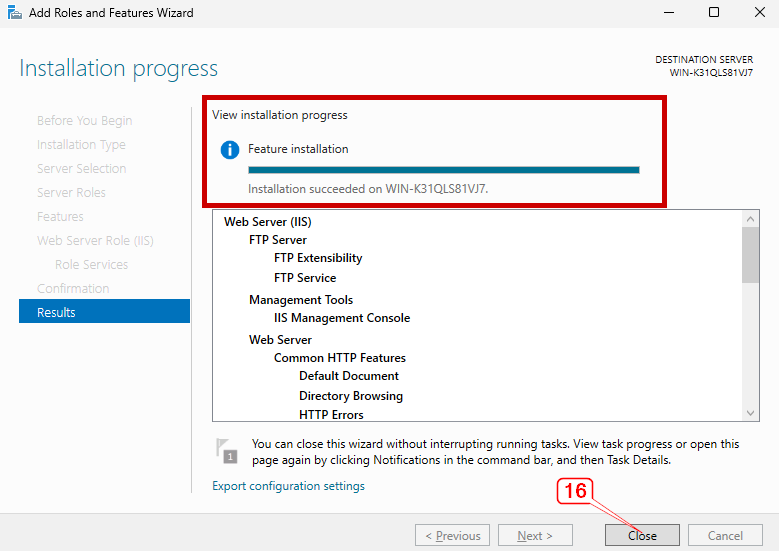Screen dimensions: 779x551
Task: Click the Directory Browsing entry
Action: [351, 395]
